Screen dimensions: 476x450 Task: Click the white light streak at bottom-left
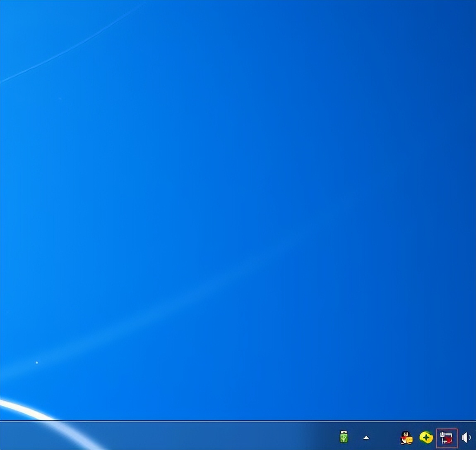[25, 408]
